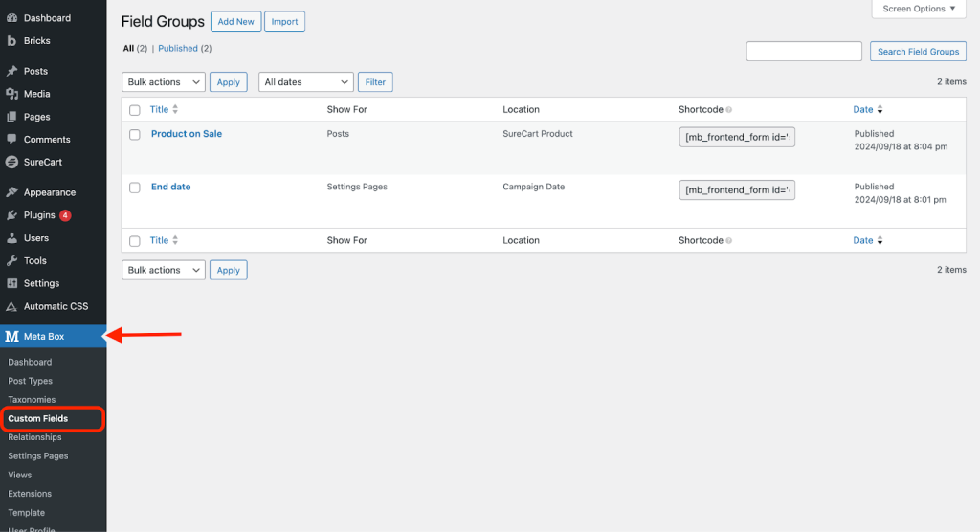Click the Appearance paintbrush icon
The width and height of the screenshot is (980, 532).
11,192
